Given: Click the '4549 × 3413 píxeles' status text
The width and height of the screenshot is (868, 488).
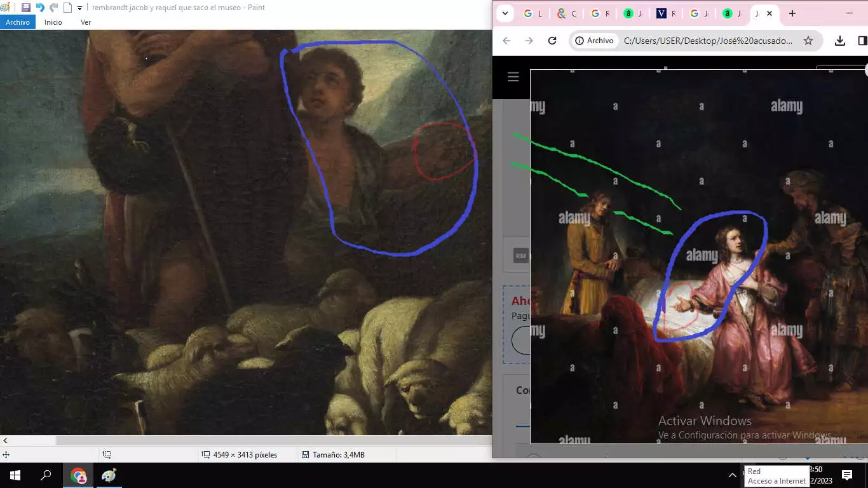Looking at the screenshot, I should click(245, 455).
